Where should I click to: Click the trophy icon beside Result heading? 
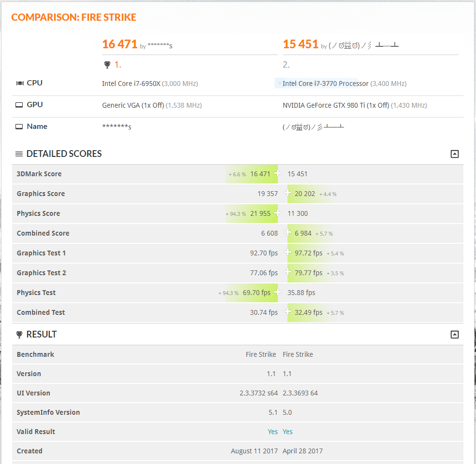tap(19, 335)
